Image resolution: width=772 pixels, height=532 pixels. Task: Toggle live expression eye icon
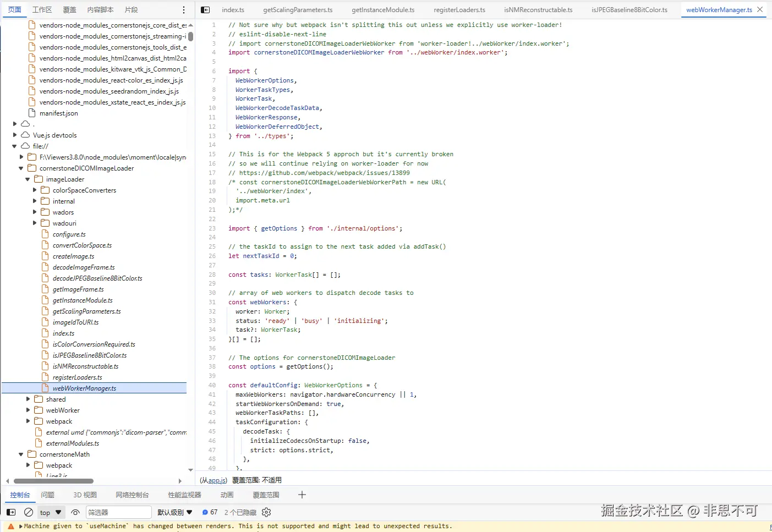click(75, 512)
